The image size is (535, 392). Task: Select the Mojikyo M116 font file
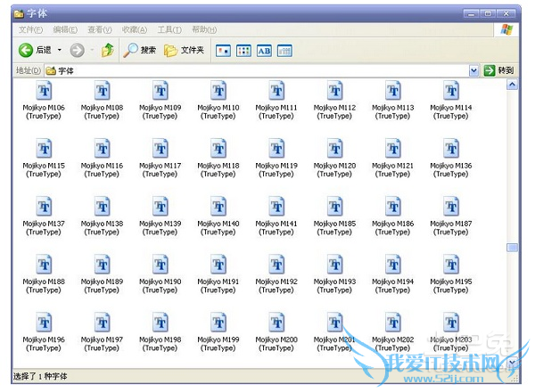click(102, 159)
